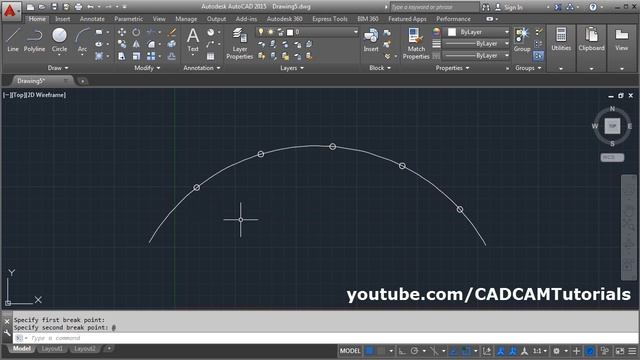640x360 pixels.
Task: Select the Line tool
Action: (13, 40)
